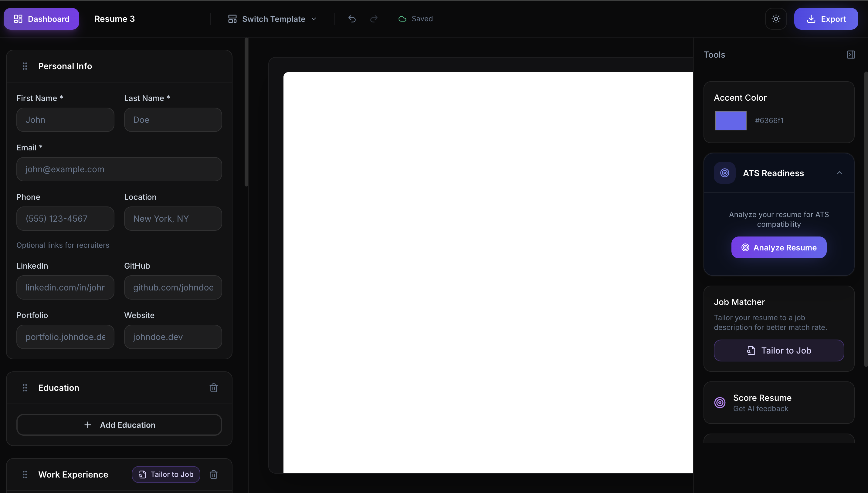Open Score Resume AI feedback card
The height and width of the screenshot is (493, 868).
click(x=778, y=403)
